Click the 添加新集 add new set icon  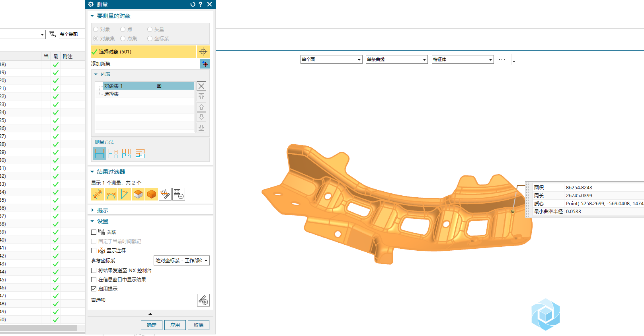point(205,64)
